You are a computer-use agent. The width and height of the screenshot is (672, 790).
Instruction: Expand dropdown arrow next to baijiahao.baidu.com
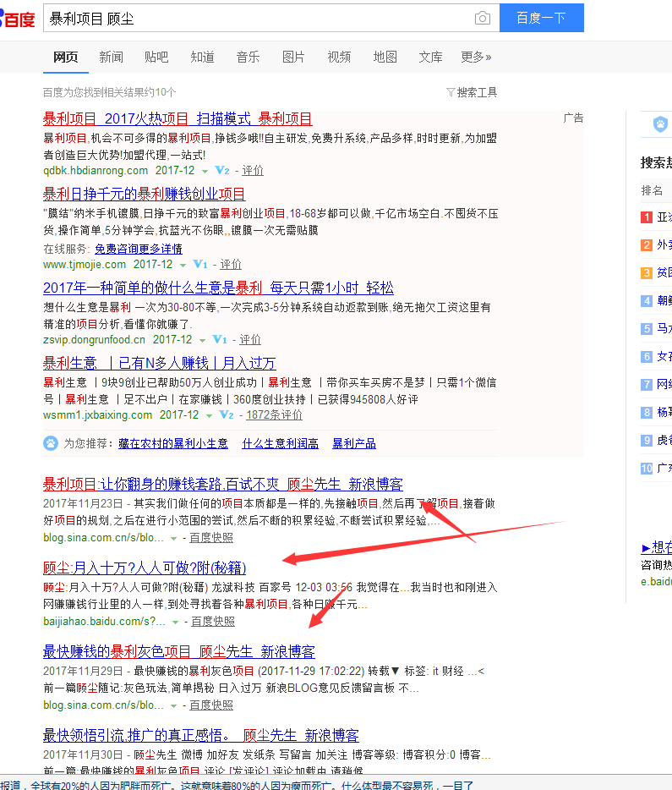click(x=175, y=623)
